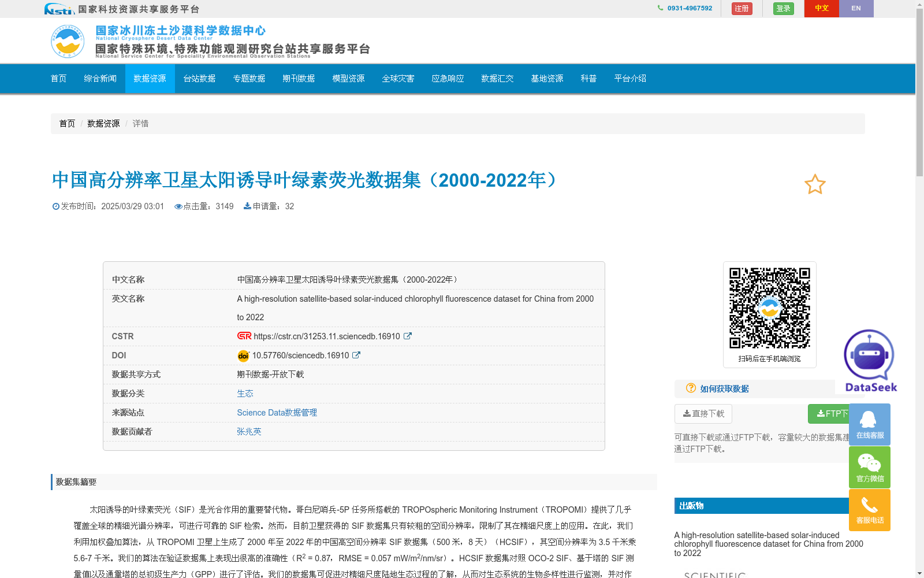Open the 台站数据 menu item
Screen dimensions: 924x578
[x=200, y=79]
